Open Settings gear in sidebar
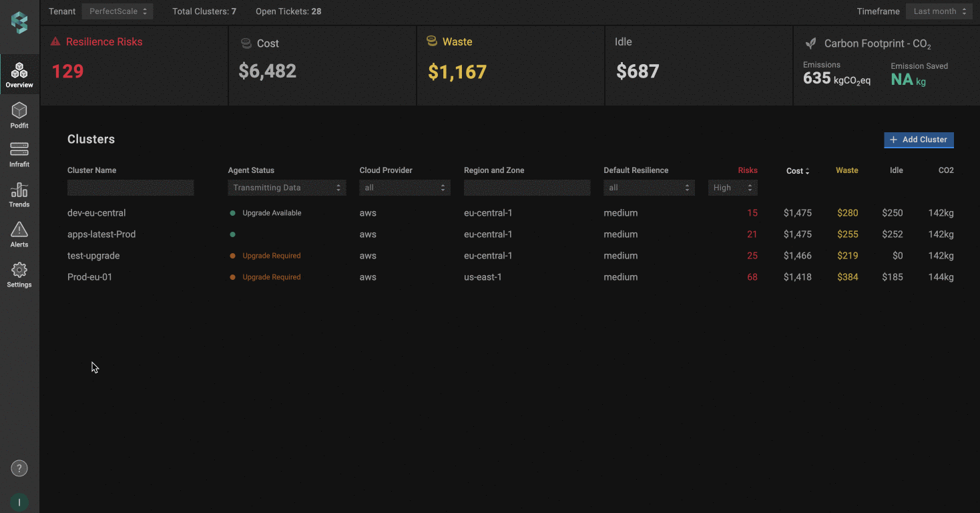The image size is (980, 513). coord(19,275)
